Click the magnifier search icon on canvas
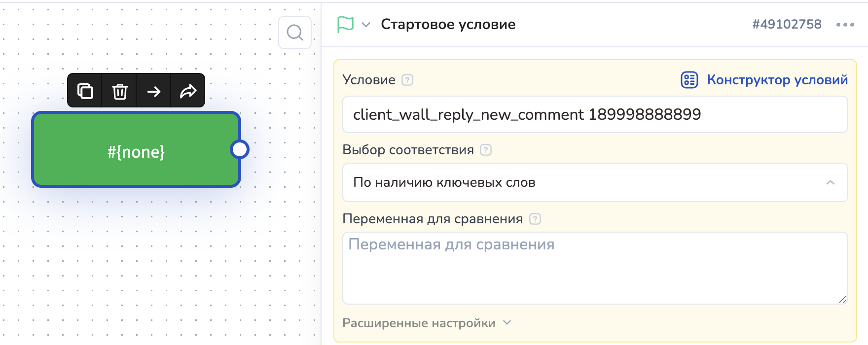Screen dimensions: 868x345 point(295,33)
